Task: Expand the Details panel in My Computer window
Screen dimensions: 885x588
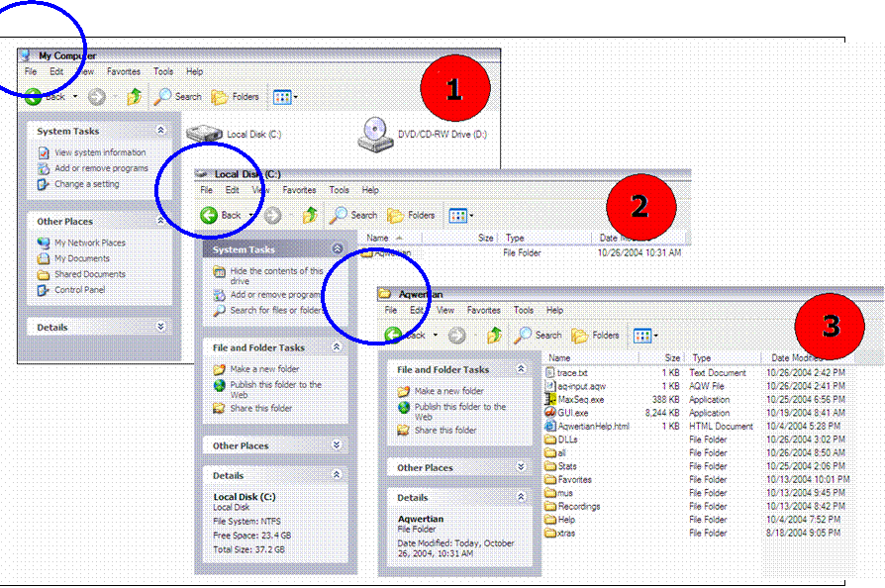Action: (160, 327)
